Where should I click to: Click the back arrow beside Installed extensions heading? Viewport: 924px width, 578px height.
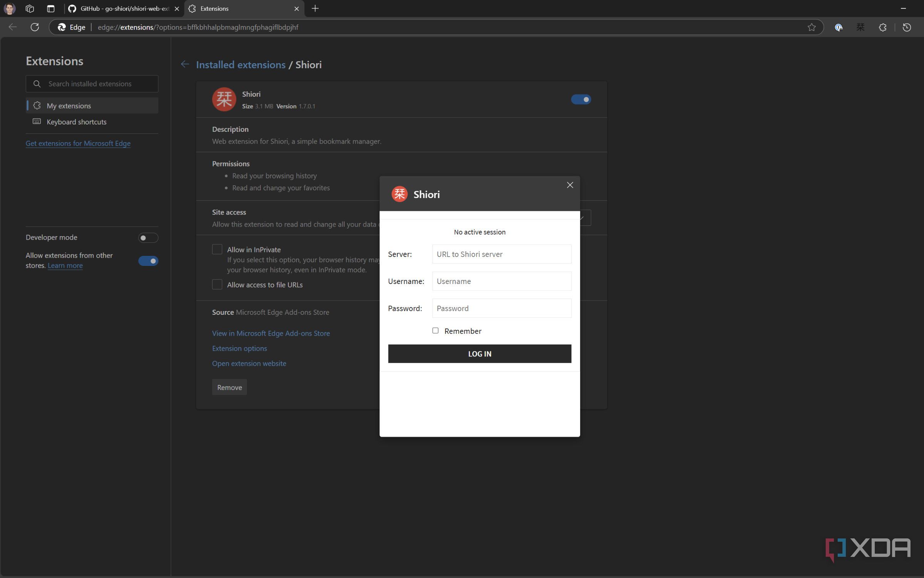pyautogui.click(x=185, y=64)
